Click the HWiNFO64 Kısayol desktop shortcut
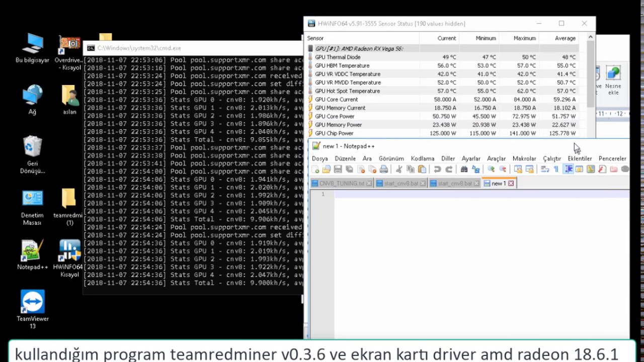The image size is (644, 362). coord(69,258)
